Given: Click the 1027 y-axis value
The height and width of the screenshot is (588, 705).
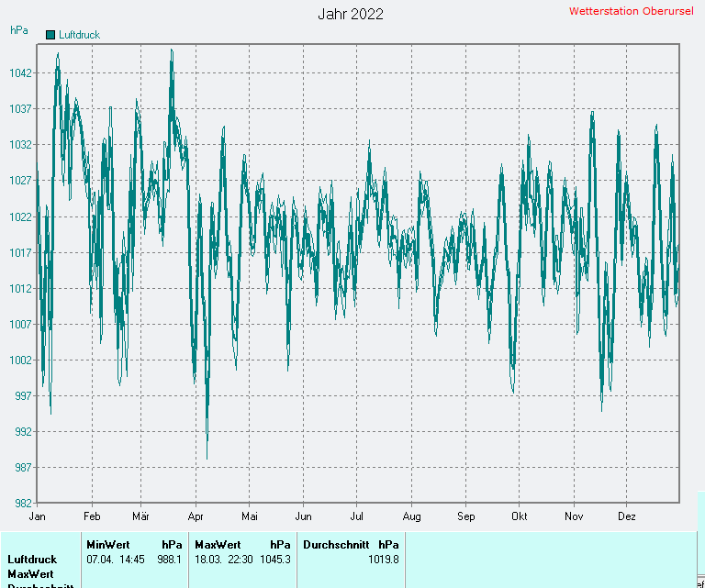Looking at the screenshot, I should point(21,181).
